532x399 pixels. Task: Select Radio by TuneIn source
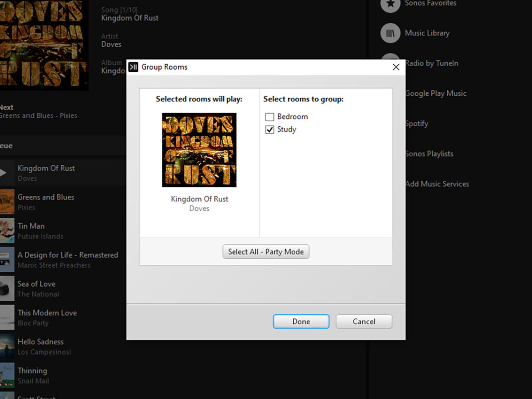tap(432, 63)
